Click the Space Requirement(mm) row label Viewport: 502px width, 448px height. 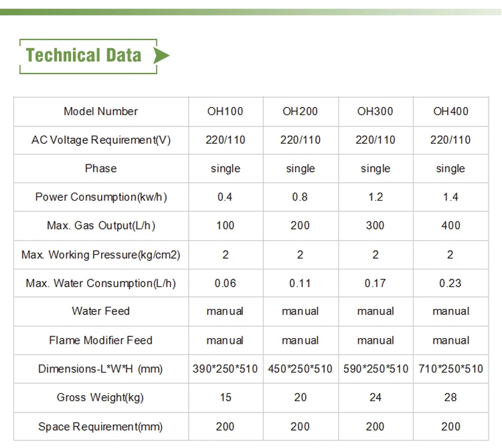[100, 427]
